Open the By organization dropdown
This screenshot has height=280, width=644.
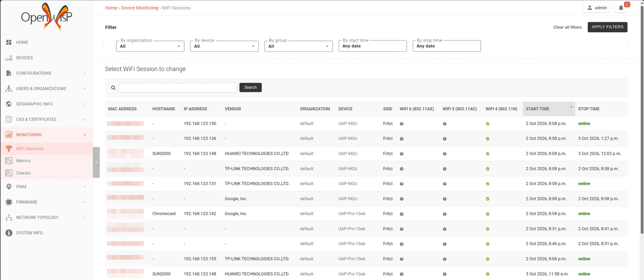coord(150,46)
